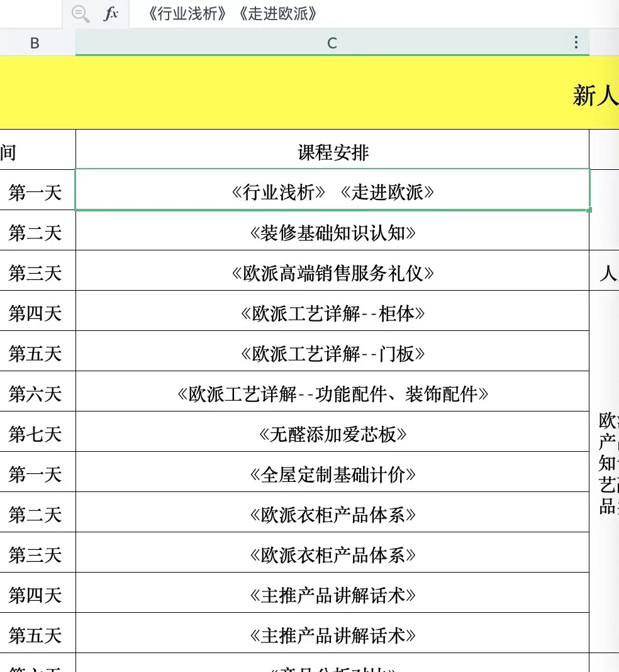Click the zoom-out magnifier icon

click(x=80, y=14)
